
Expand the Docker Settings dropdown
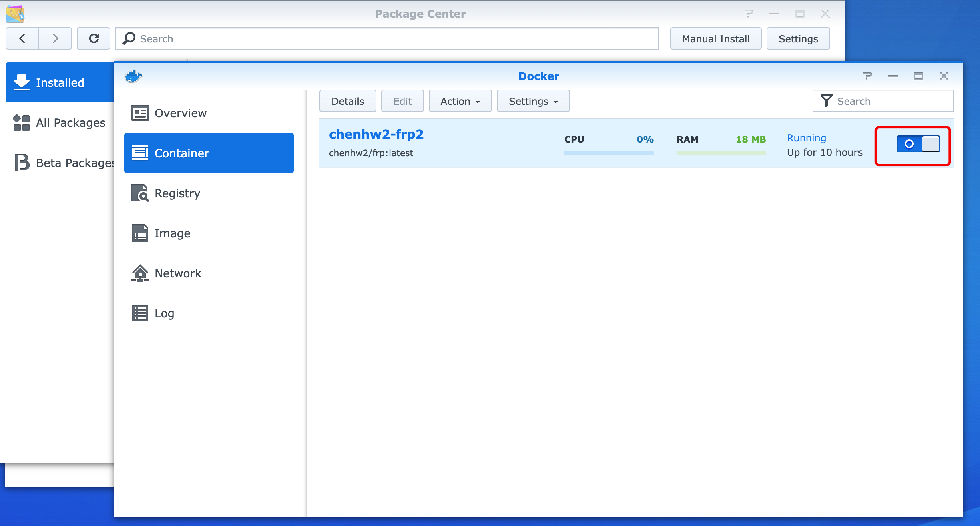[x=533, y=101]
